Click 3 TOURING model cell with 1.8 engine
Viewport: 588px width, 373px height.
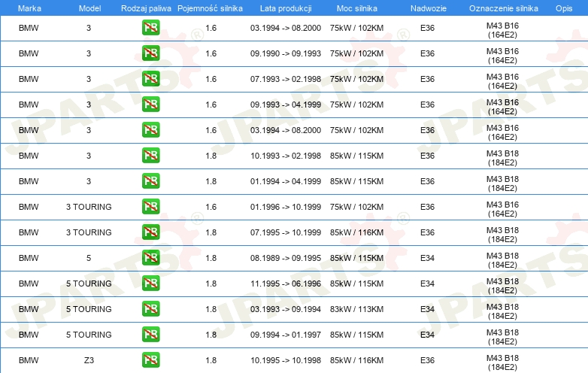[x=89, y=232]
